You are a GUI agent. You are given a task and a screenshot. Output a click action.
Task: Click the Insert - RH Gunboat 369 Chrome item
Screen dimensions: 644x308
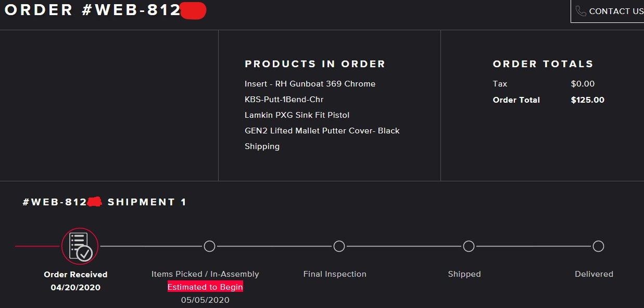[310, 84]
